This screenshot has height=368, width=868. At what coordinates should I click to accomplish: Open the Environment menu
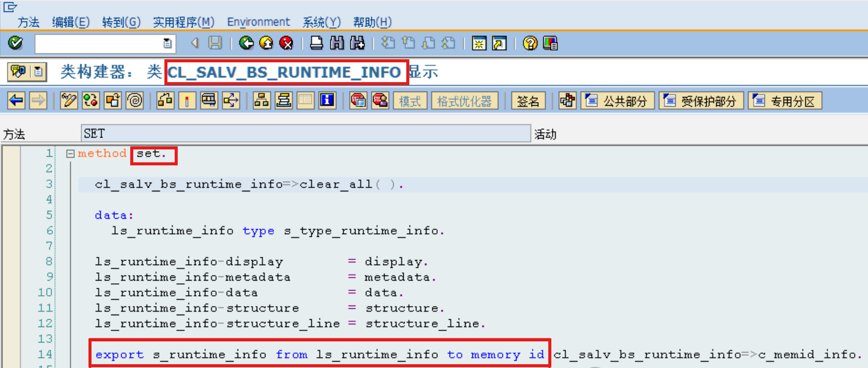pos(258,22)
